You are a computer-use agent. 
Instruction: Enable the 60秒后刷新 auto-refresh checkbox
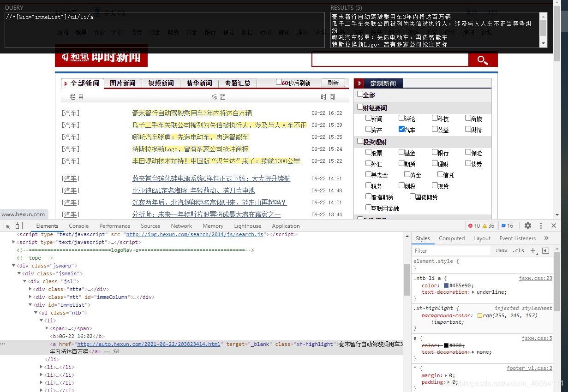tap(279, 82)
